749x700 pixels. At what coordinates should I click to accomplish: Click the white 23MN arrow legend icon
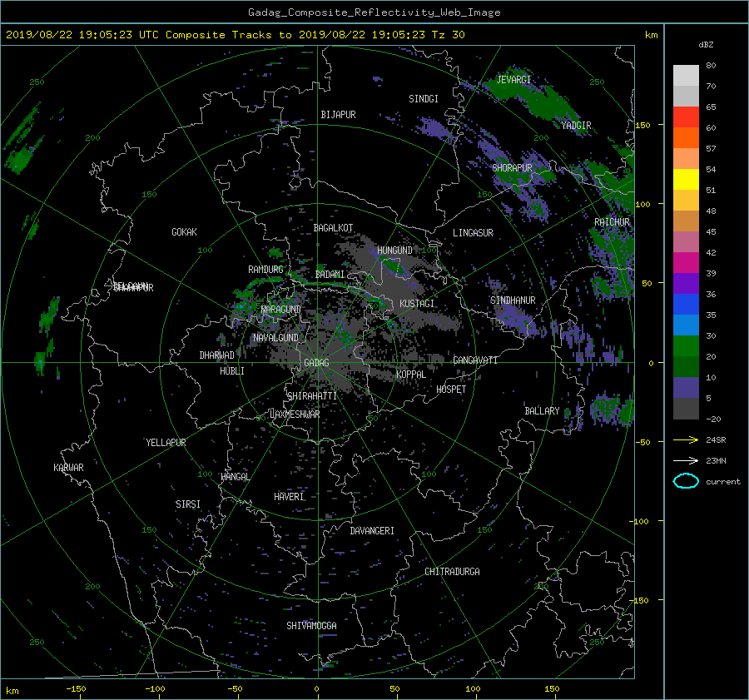(686, 460)
